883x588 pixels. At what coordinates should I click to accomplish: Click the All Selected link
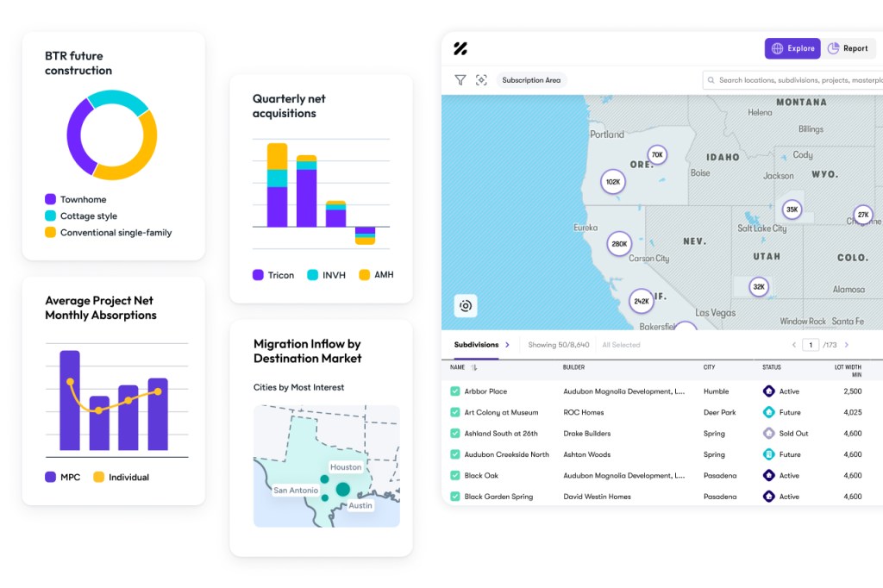[x=621, y=345]
